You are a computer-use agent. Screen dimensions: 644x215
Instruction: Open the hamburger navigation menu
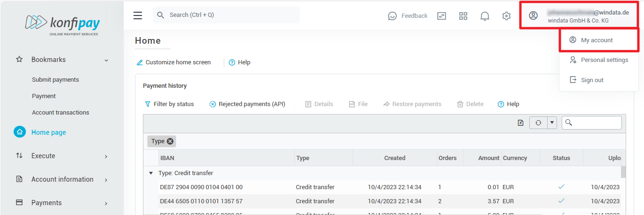click(x=138, y=15)
